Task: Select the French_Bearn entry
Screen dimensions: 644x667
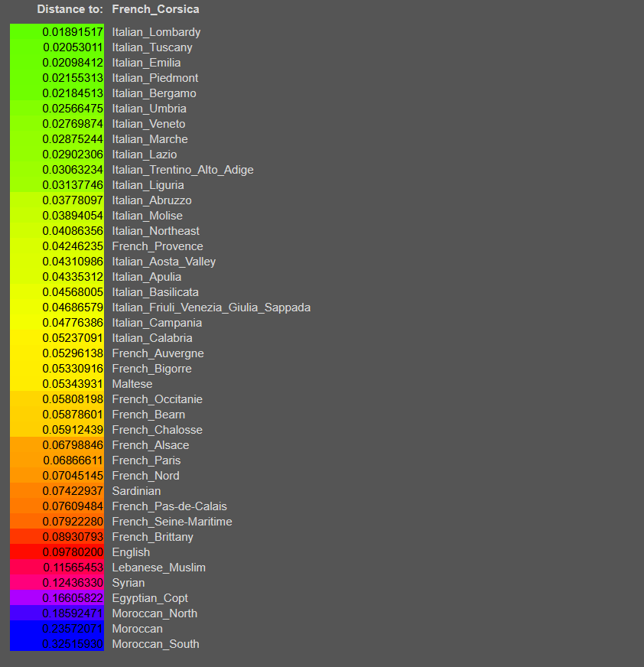Action: tap(148, 415)
